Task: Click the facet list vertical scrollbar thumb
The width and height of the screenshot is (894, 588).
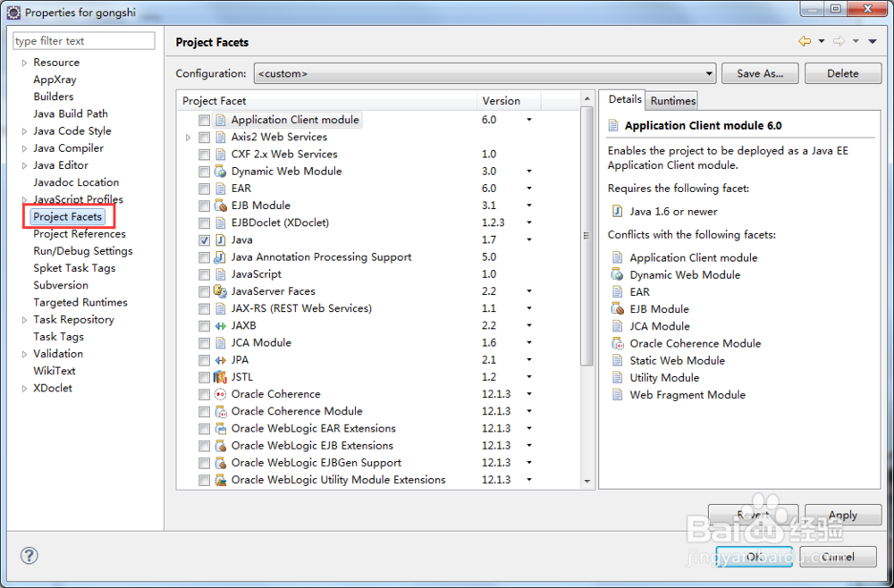Action: pyautogui.click(x=586, y=236)
